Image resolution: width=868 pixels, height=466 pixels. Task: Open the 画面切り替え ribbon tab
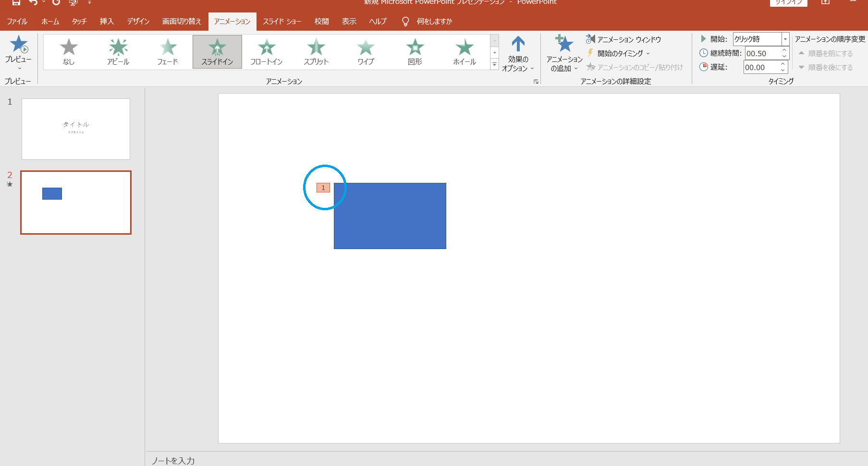click(182, 21)
